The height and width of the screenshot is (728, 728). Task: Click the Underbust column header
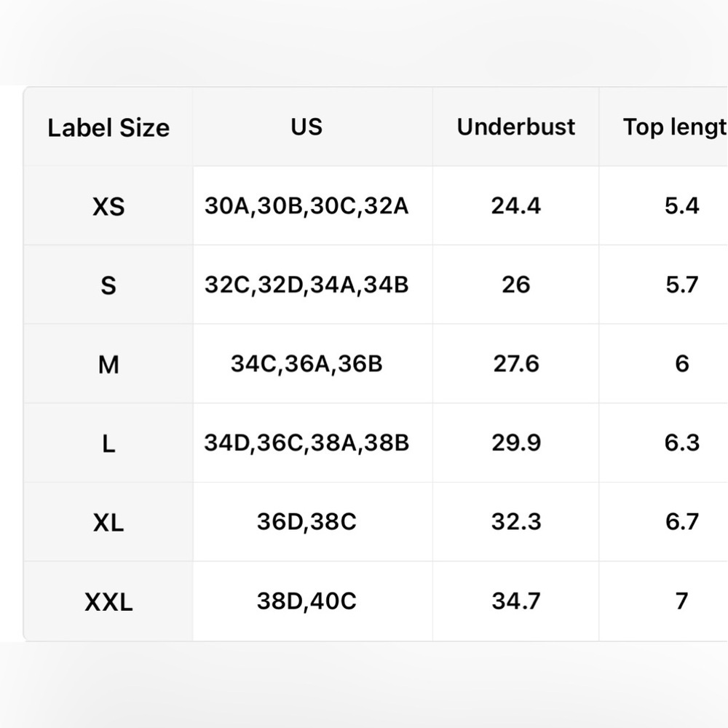(516, 127)
